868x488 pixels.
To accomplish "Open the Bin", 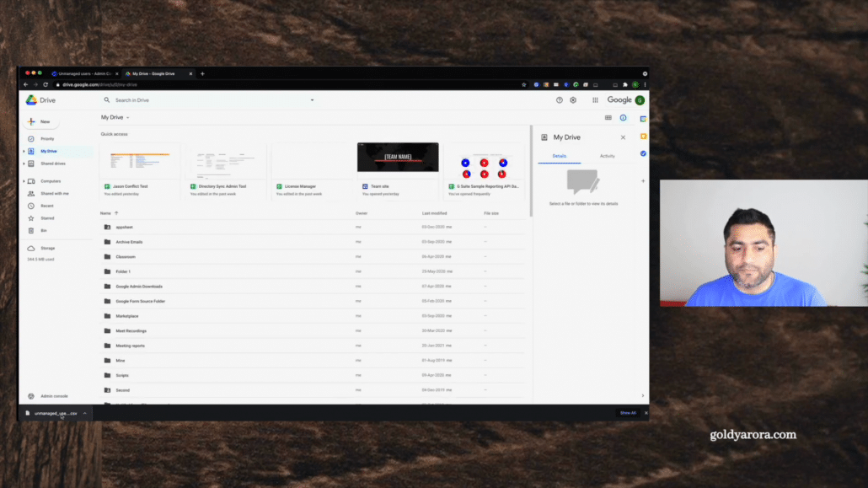I will click(x=43, y=230).
